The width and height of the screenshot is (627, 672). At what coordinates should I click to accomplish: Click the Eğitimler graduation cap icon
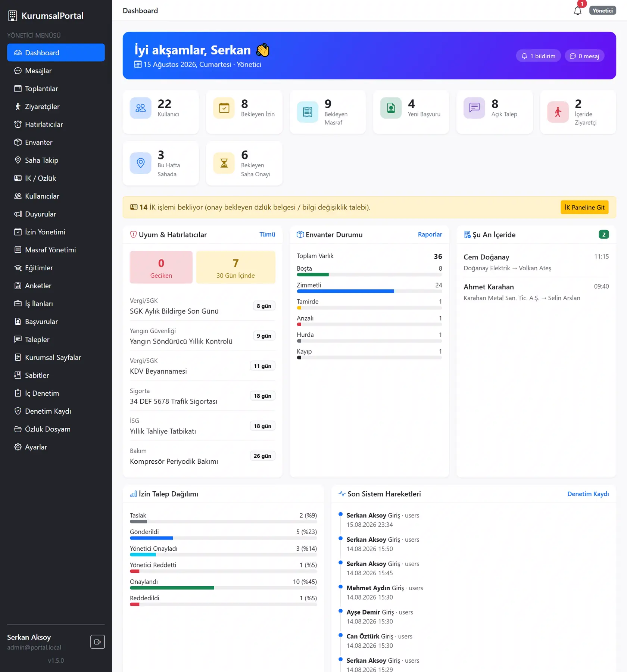coord(18,268)
